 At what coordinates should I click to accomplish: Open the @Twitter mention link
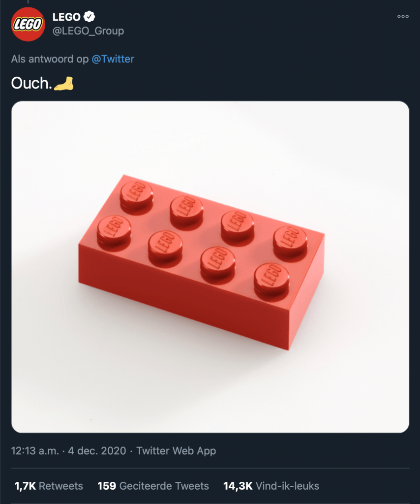tap(113, 59)
